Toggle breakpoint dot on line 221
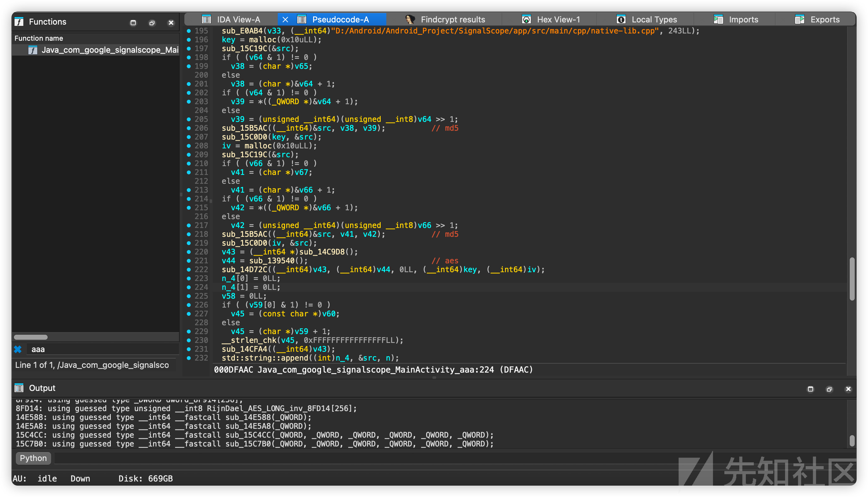This screenshot has width=868, height=497. coord(189,261)
